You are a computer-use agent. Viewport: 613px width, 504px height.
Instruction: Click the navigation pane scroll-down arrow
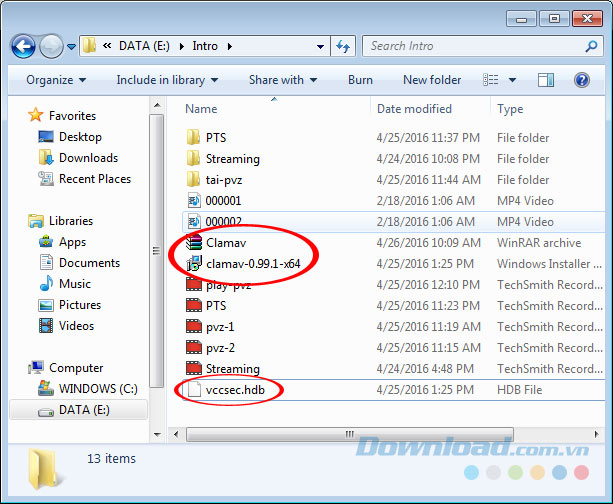(157, 435)
